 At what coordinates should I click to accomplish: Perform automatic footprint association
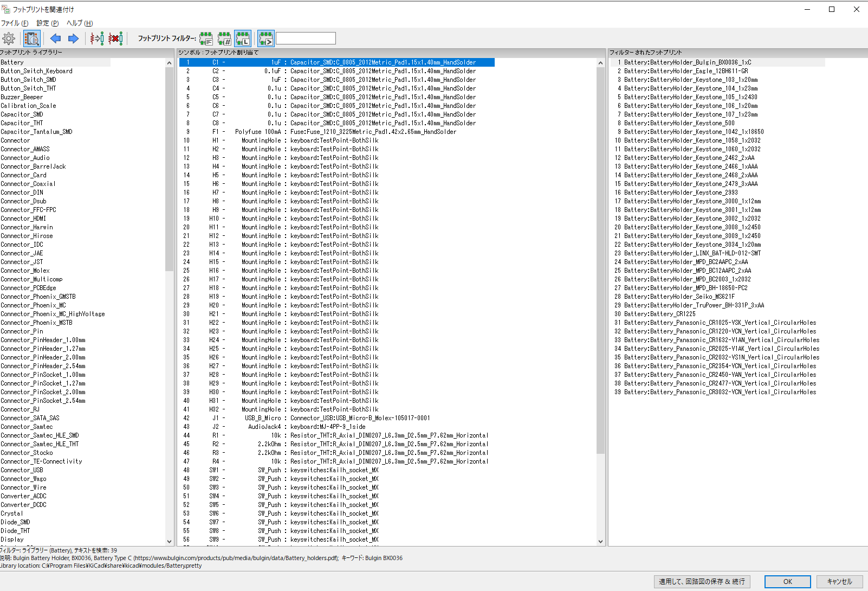[97, 38]
